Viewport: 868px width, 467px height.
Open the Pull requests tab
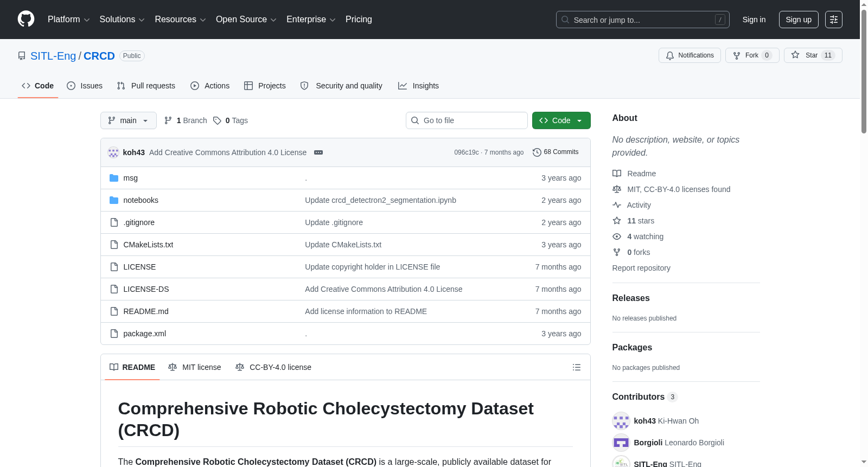146,86
